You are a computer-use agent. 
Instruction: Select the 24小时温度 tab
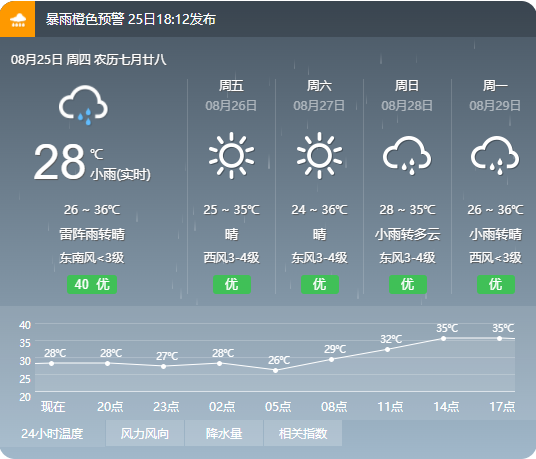[52, 433]
